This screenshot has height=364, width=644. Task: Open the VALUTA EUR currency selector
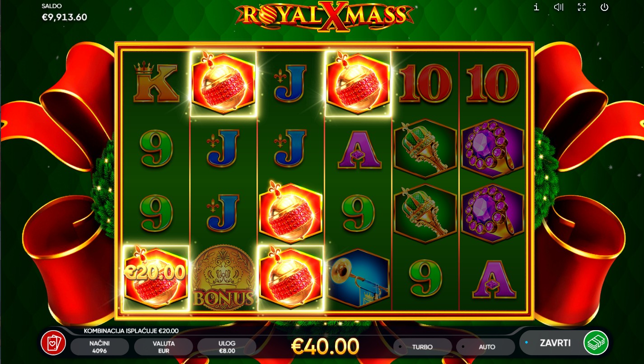(x=163, y=346)
